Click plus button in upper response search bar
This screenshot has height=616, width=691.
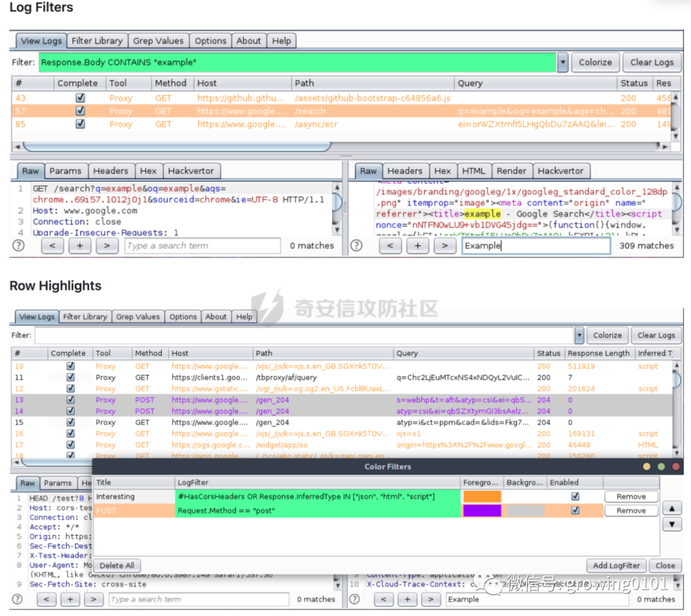(x=417, y=246)
